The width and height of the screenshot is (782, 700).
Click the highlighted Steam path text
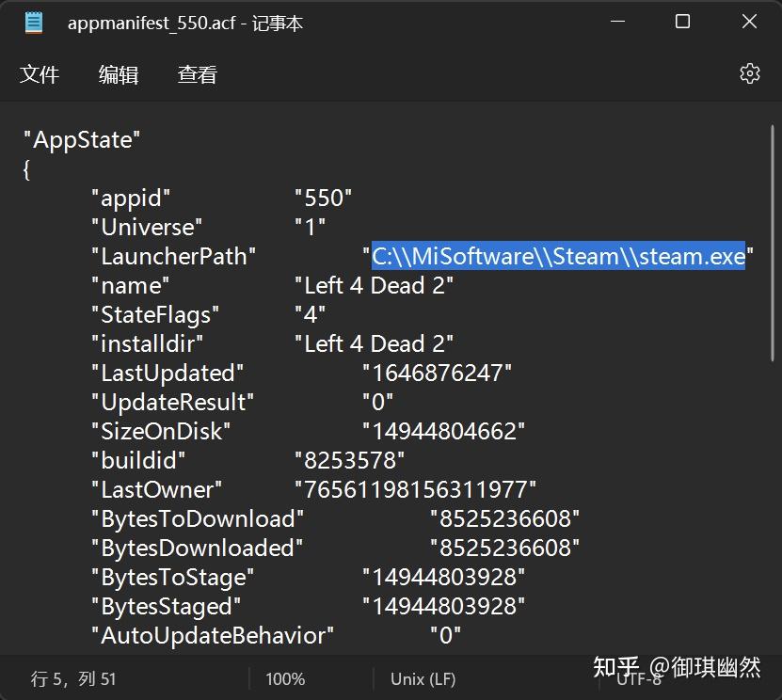click(558, 256)
